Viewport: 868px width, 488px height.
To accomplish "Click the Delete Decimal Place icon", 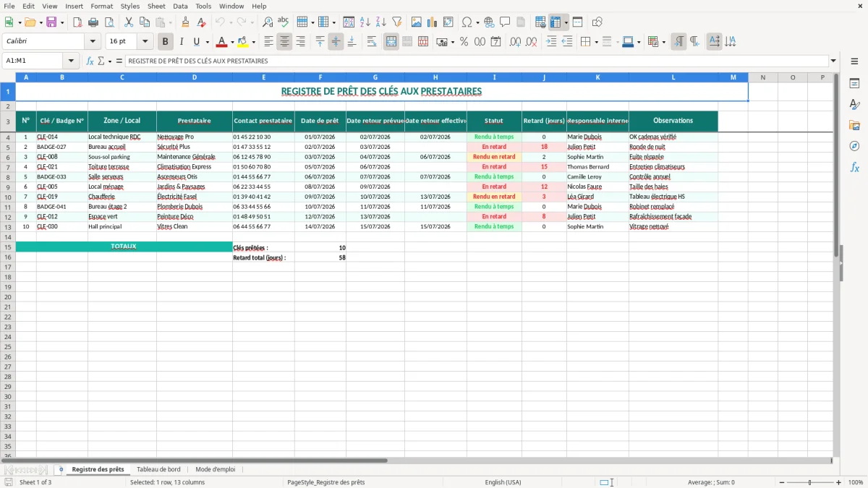I will pyautogui.click(x=531, y=42).
